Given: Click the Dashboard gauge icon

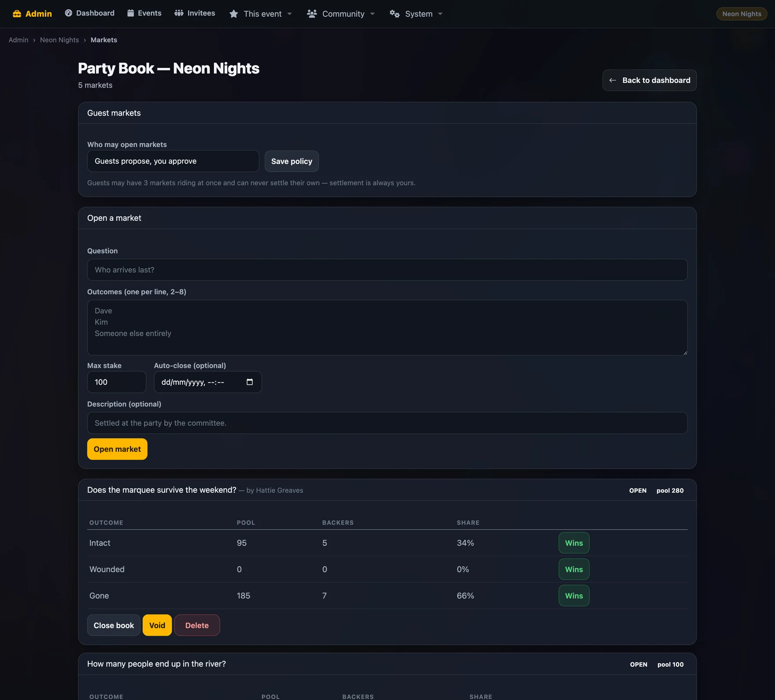Looking at the screenshot, I should (68, 13).
